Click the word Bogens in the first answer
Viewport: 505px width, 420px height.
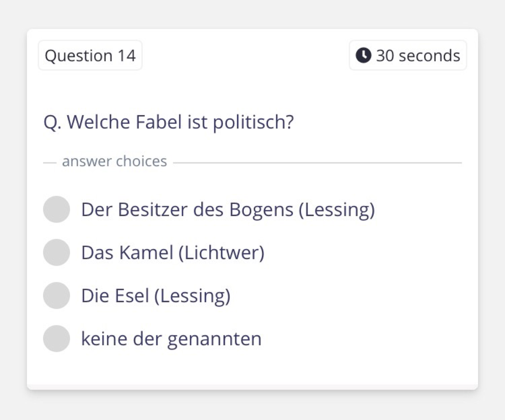click(261, 210)
